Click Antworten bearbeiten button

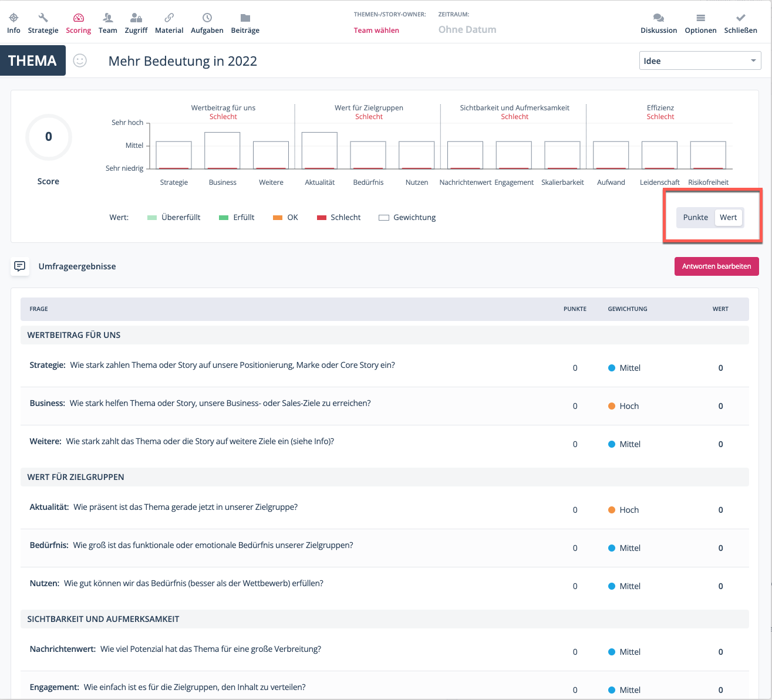click(x=716, y=266)
